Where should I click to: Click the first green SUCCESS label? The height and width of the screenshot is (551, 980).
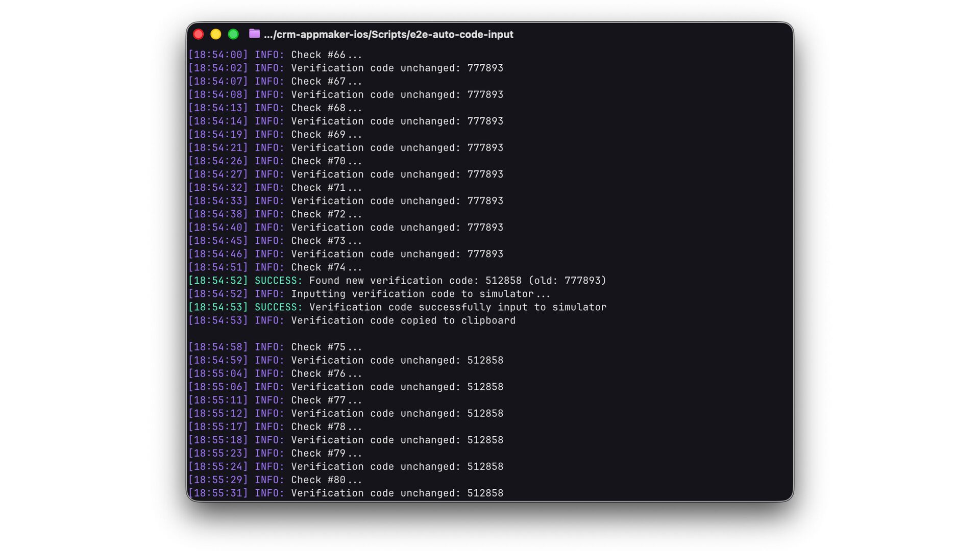tap(278, 281)
